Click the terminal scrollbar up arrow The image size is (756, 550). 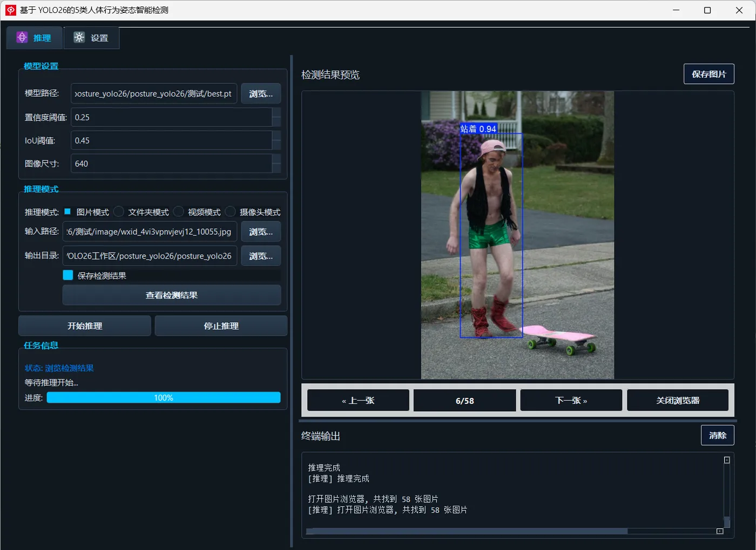pos(727,460)
